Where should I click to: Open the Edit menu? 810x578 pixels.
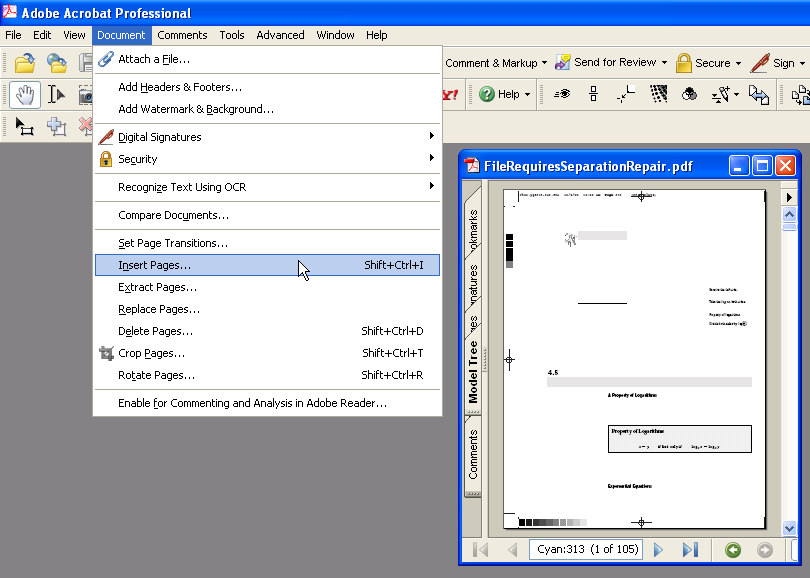pyautogui.click(x=42, y=35)
